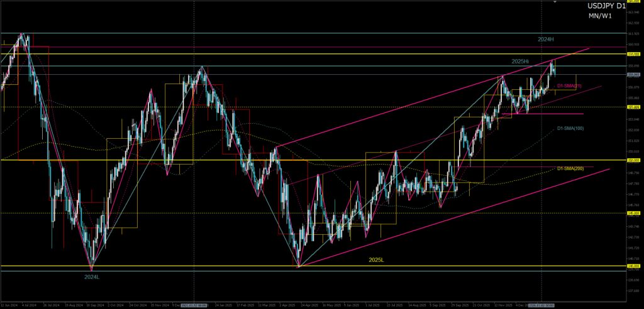Click the D1-SMA(200) indicator label
Viewport: 644px width, 309px height.
570,168
